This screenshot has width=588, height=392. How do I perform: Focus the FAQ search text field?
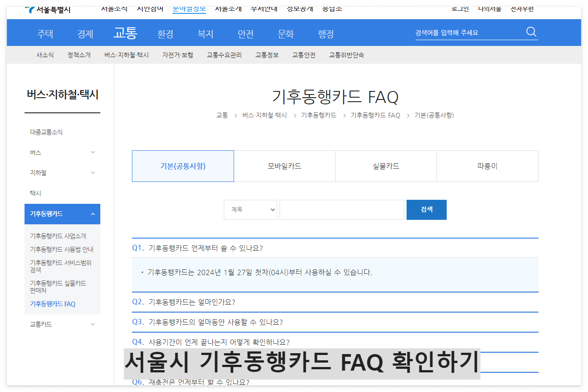(342, 210)
